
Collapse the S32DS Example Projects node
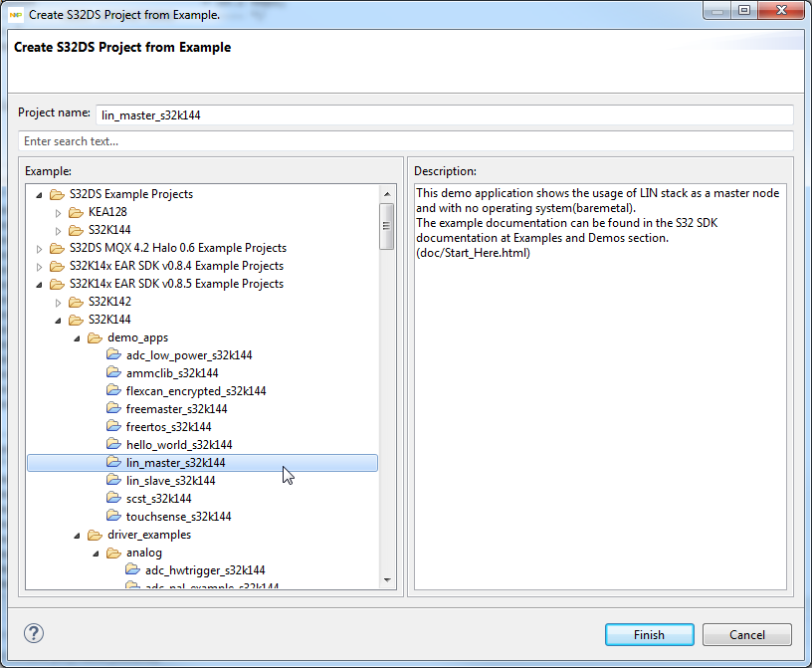point(39,195)
